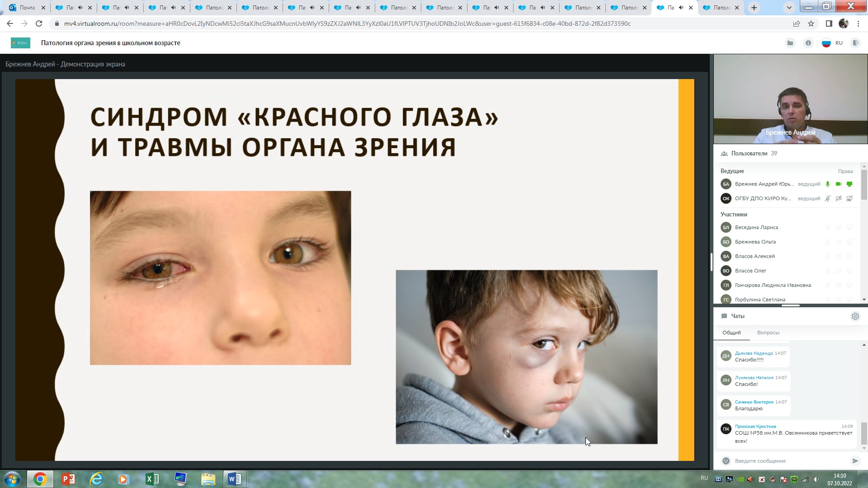Click the sender name Лунякова Наталия

754,377
